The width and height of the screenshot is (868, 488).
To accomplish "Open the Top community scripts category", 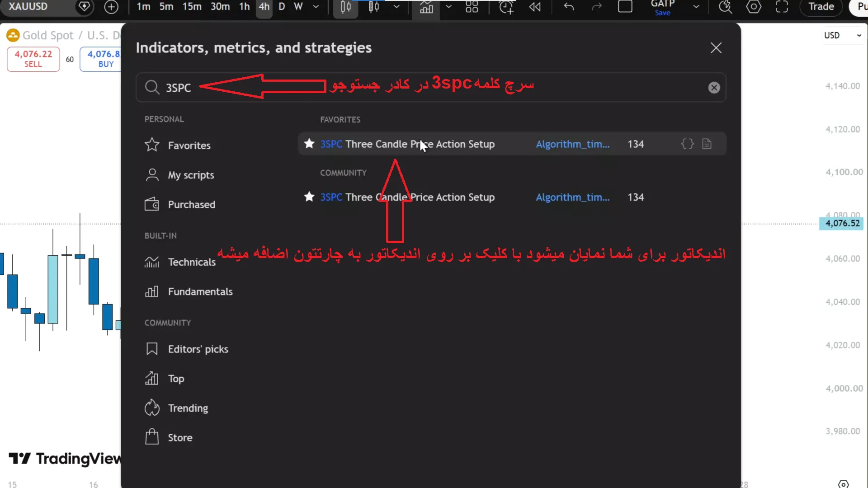I will (164, 379).
